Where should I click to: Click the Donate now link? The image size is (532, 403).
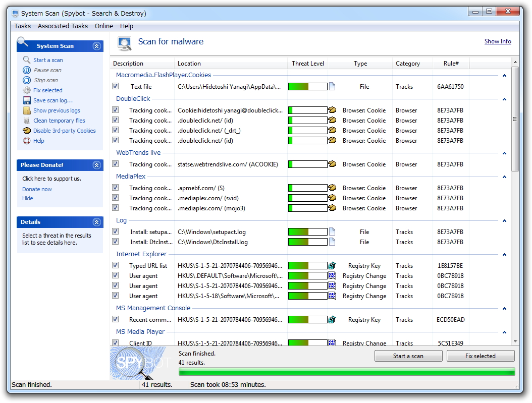[37, 189]
